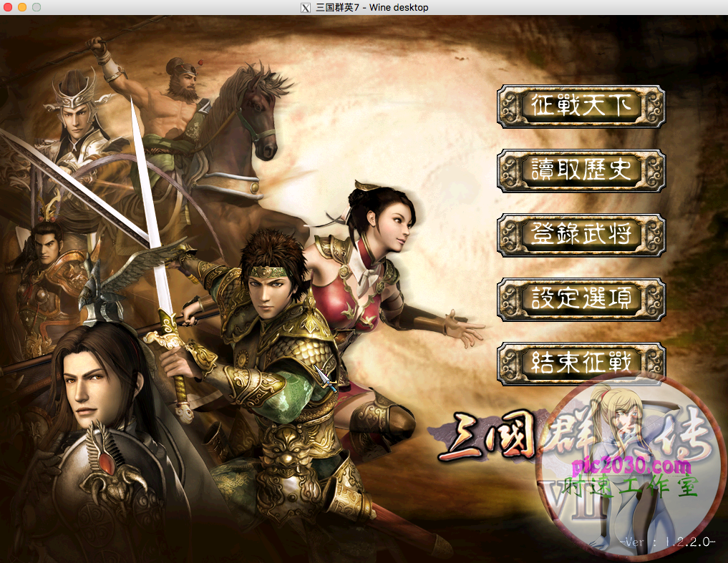The height and width of the screenshot is (563, 728).
Task: Close the Wine desktop window
Action: click(x=8, y=7)
